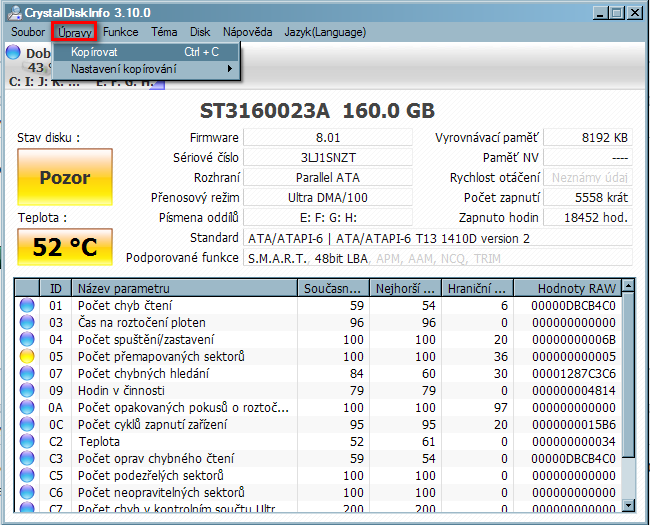Click scroll up arrow of attribute list
The height and width of the screenshot is (525, 650).
pyautogui.click(x=628, y=285)
